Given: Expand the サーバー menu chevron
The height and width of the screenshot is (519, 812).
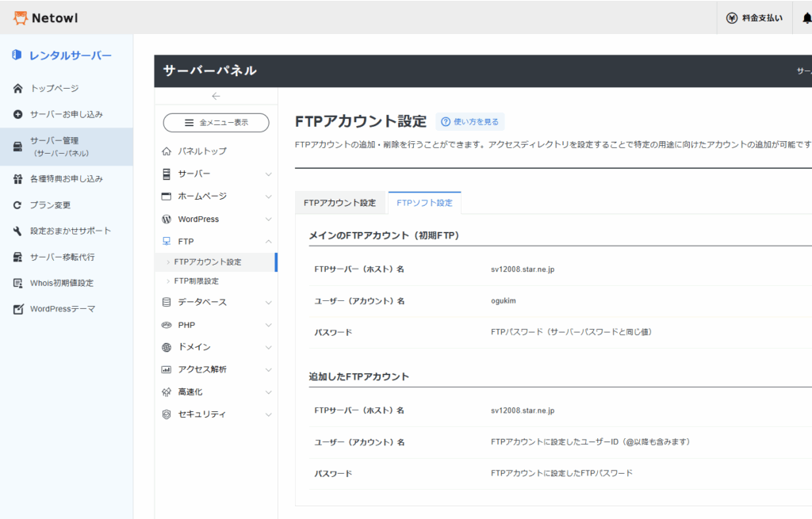Looking at the screenshot, I should pos(268,174).
